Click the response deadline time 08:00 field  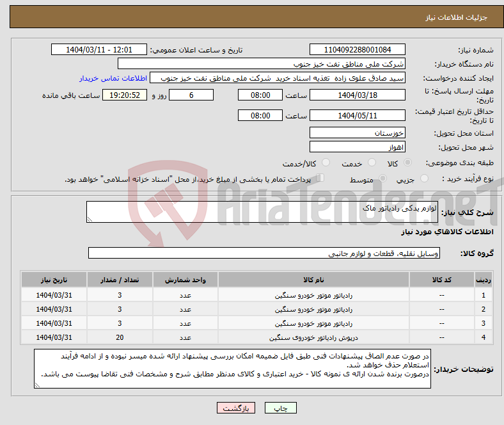[x=260, y=95]
